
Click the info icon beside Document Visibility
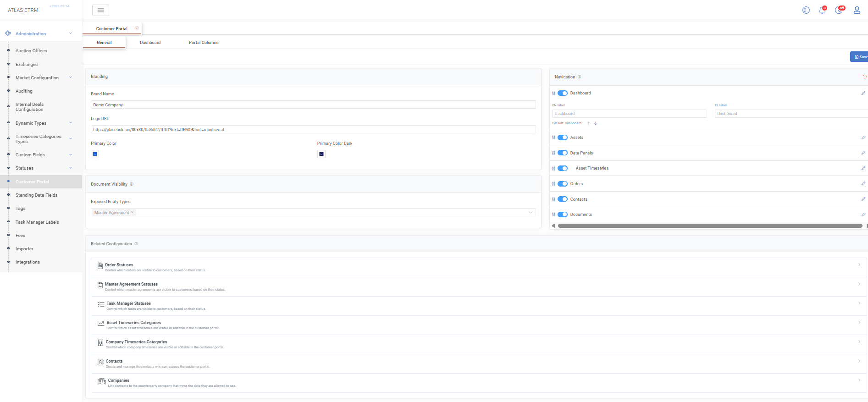[132, 184]
